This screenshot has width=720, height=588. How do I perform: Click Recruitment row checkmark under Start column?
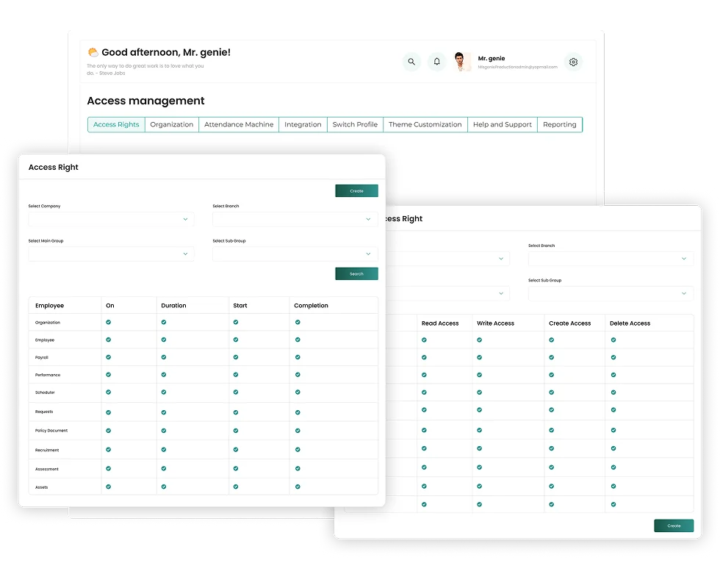tap(237, 449)
